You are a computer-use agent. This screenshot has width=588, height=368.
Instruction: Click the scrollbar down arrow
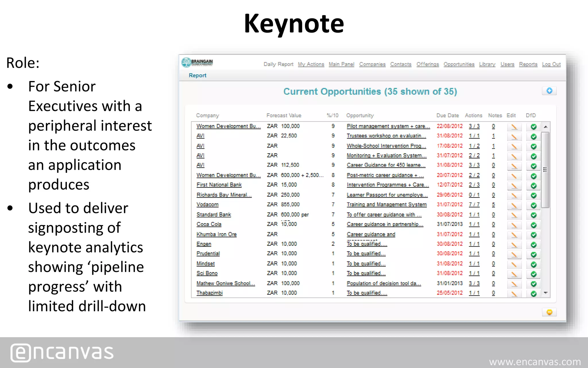pos(546,293)
